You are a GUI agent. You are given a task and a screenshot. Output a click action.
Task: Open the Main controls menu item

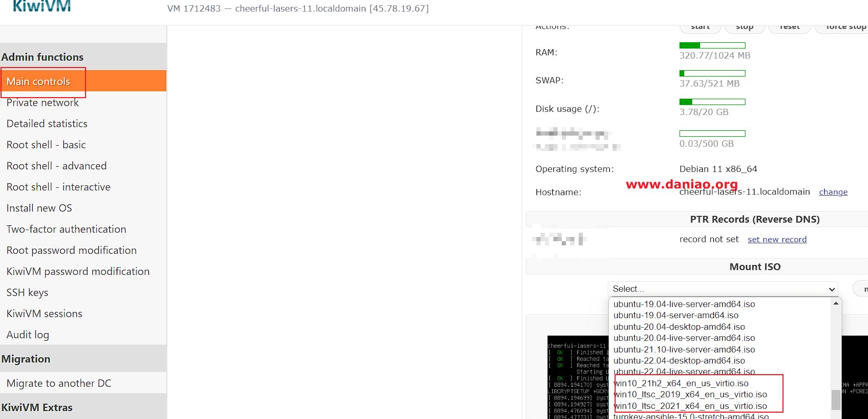[39, 81]
